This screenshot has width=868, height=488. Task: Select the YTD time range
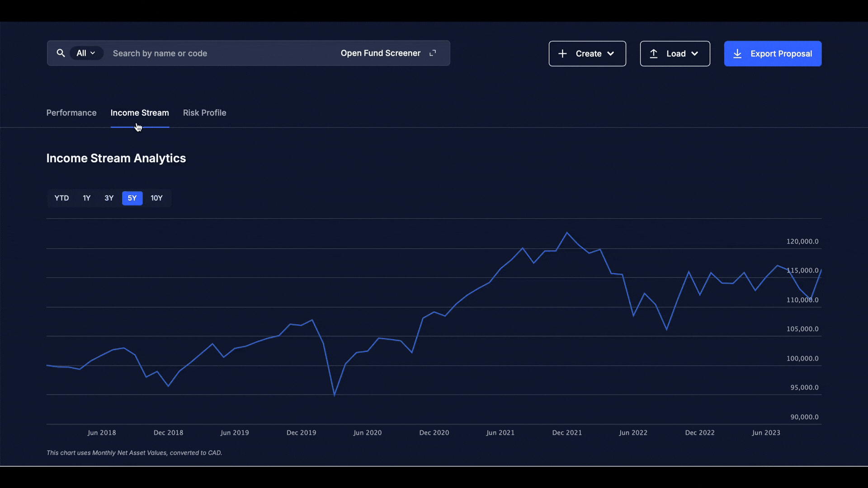[x=61, y=198]
